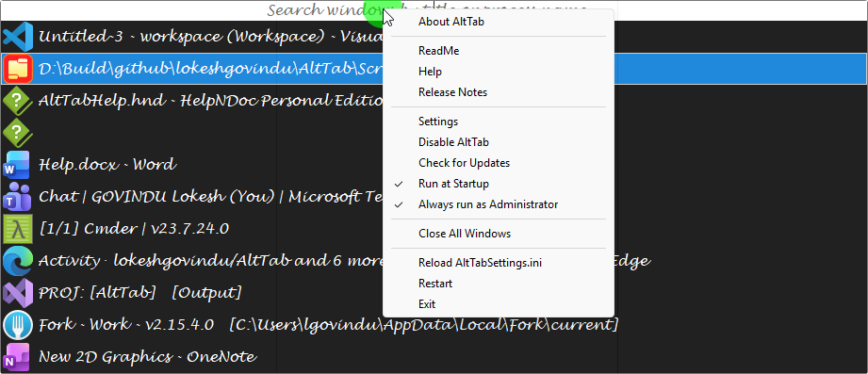Select Restart in the menu
Screen dimensions: 868x374
point(499,284)
